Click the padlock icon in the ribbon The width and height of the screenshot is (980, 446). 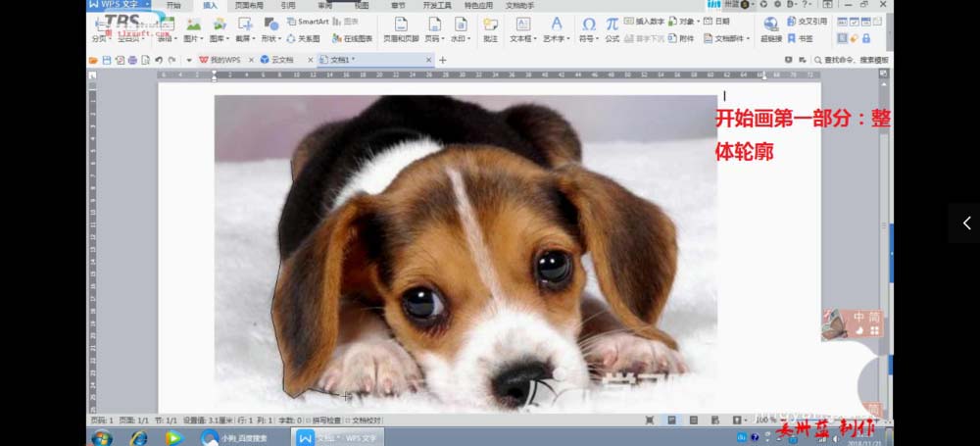click(x=866, y=39)
